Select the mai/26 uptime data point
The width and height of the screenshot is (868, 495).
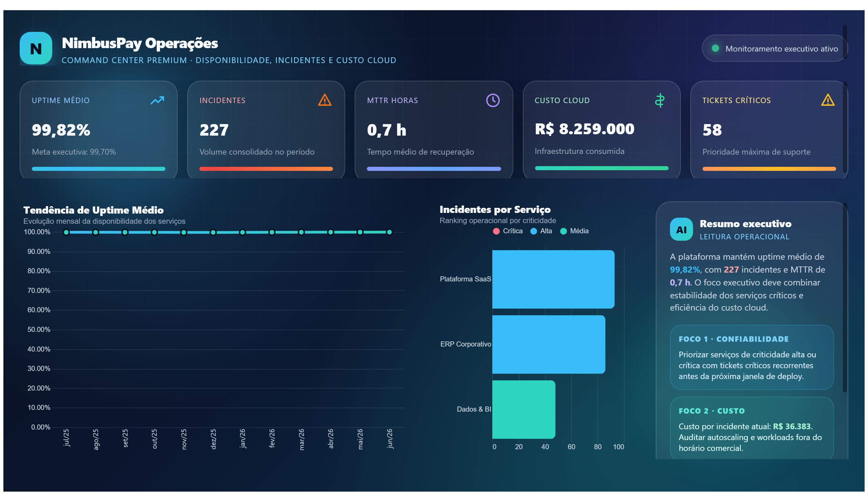coord(360,232)
